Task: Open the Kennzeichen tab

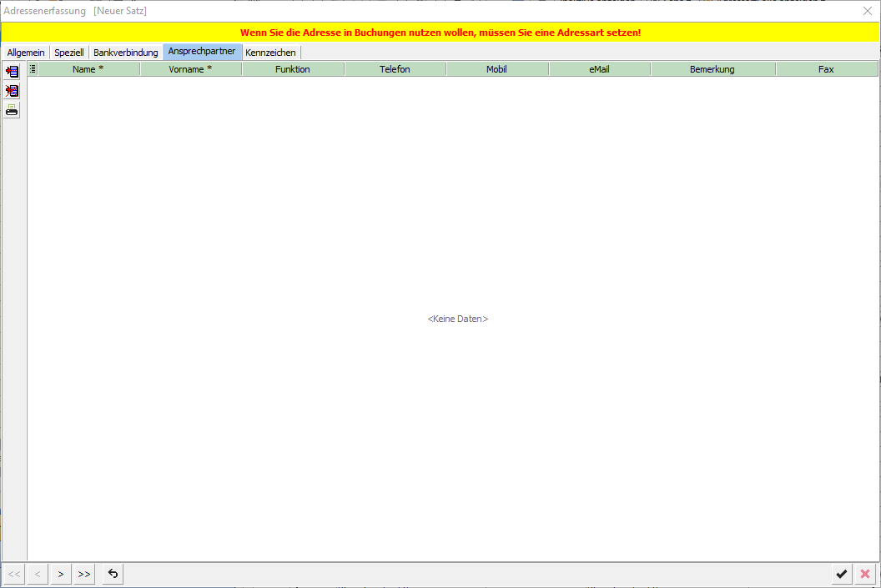Action: point(270,53)
